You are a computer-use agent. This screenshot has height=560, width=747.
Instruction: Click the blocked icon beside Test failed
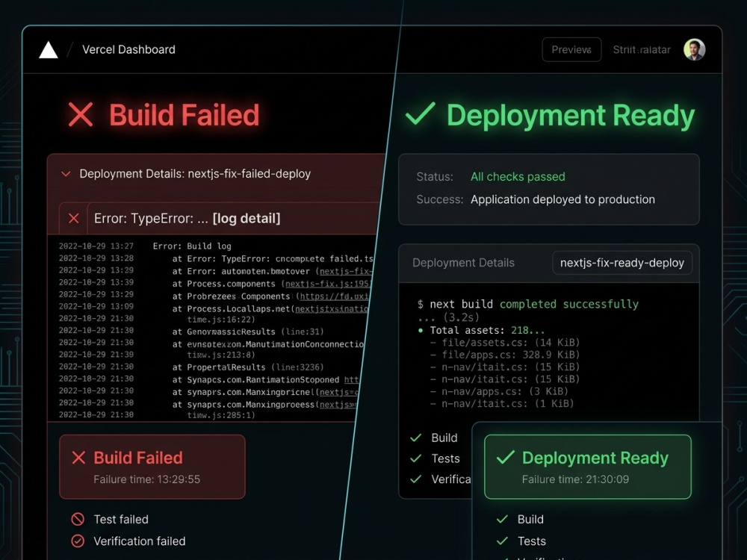click(78, 519)
